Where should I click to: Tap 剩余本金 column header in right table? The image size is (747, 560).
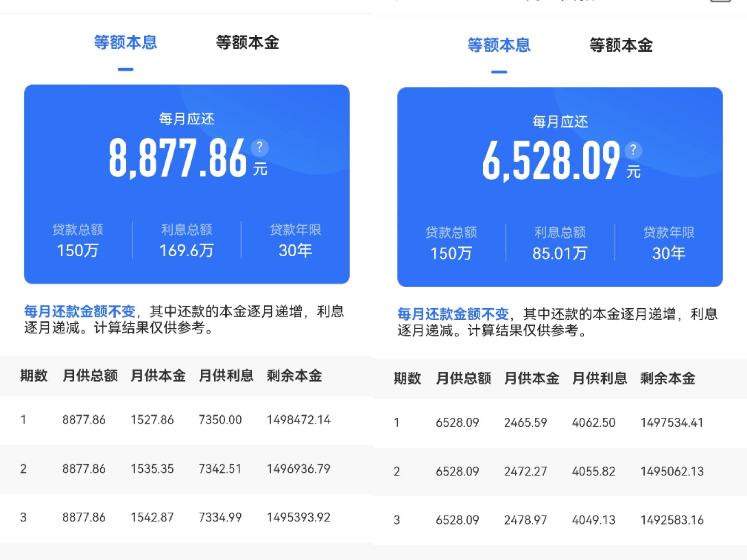click(668, 378)
